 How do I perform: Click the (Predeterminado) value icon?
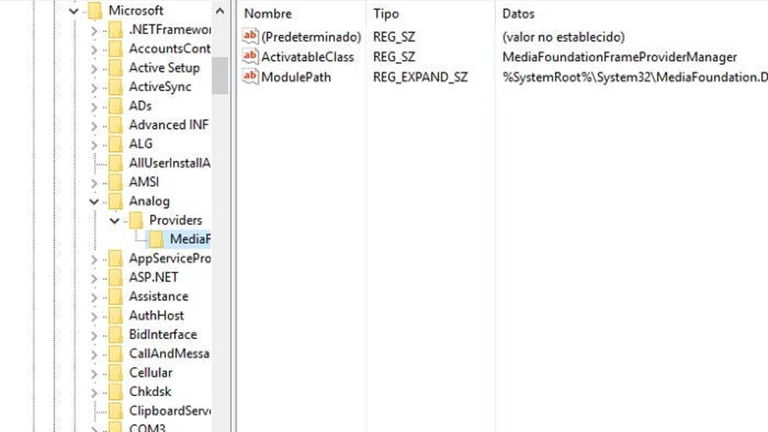251,37
